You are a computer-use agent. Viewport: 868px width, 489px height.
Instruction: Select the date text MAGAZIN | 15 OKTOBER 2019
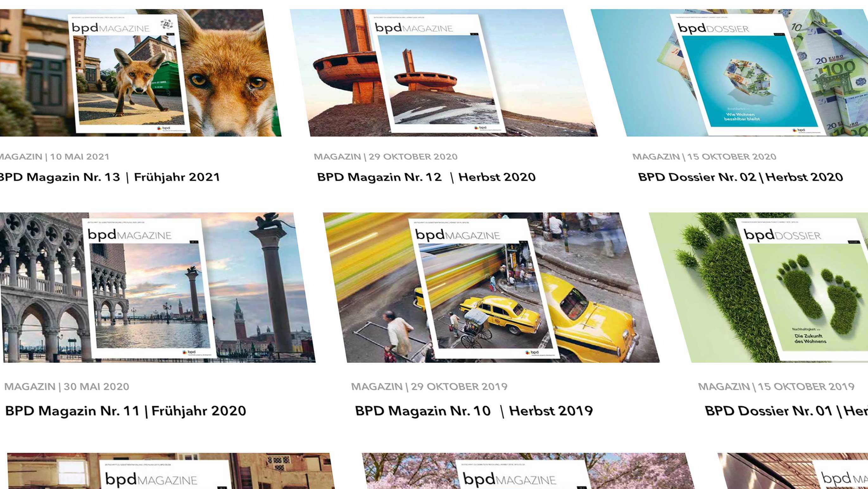[x=776, y=387]
